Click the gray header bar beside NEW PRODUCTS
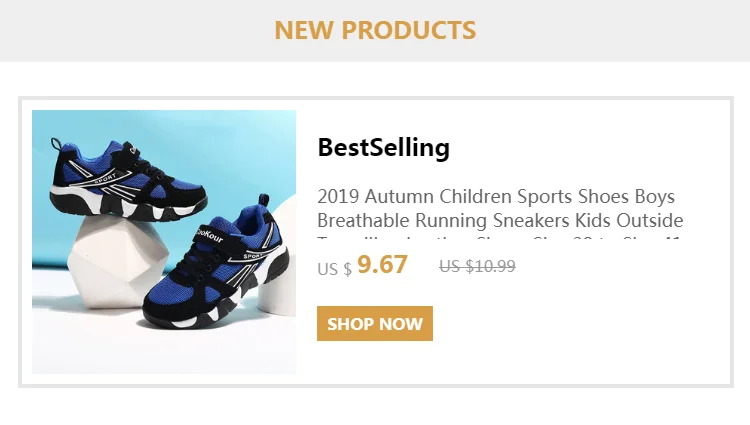This screenshot has height=425, width=750. point(620,30)
